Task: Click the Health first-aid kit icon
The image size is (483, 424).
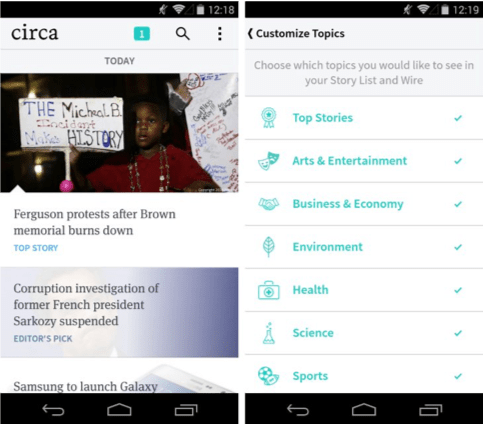Action: point(269,290)
